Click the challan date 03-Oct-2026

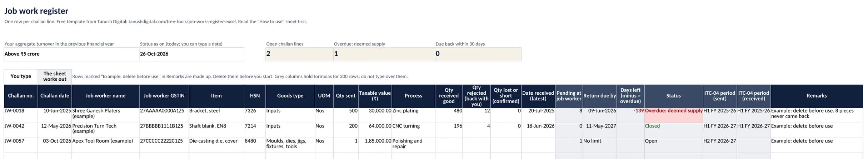[x=55, y=145]
